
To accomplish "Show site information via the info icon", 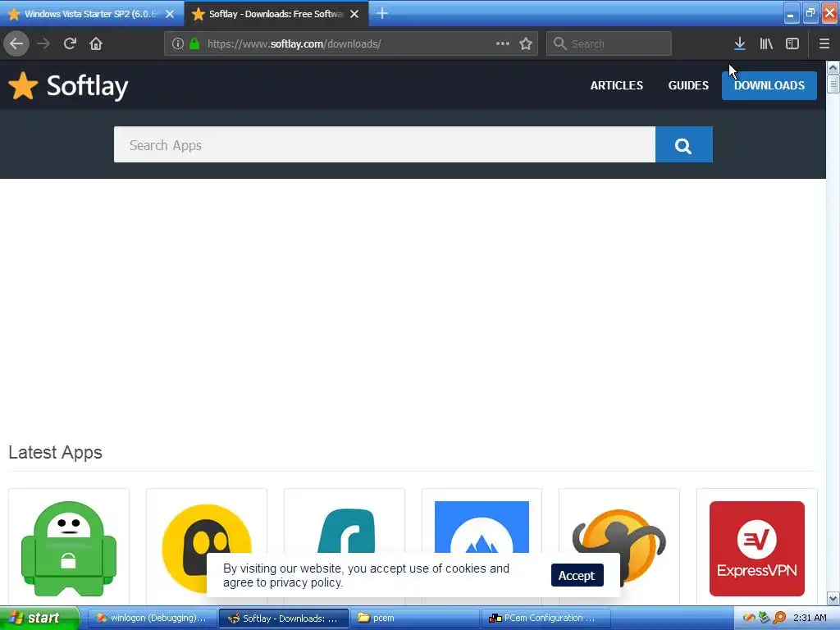I will pyautogui.click(x=178, y=43).
